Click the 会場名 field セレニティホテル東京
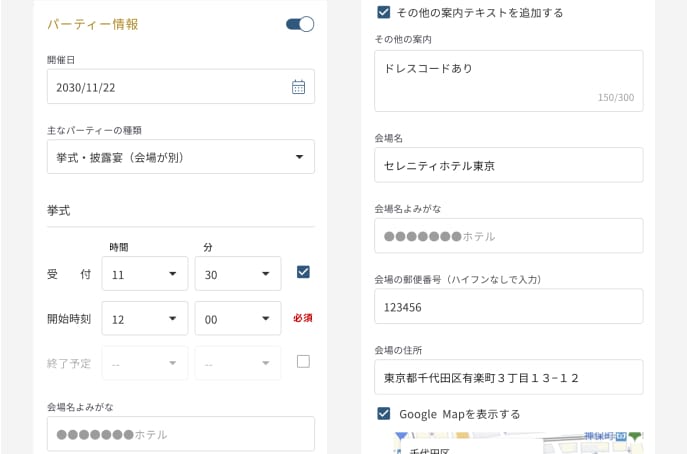Image resolution: width=687 pixels, height=454 pixels. point(508,165)
